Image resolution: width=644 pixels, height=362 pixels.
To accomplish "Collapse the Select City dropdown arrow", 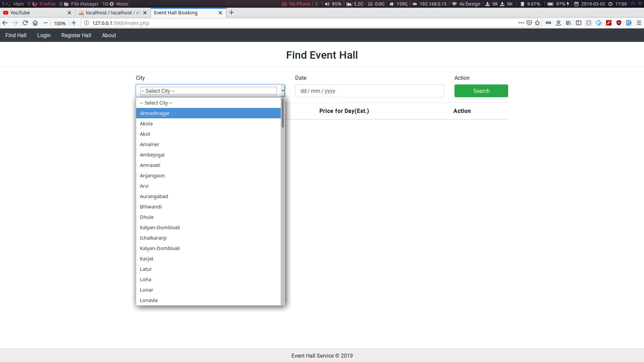I will pos(283,91).
